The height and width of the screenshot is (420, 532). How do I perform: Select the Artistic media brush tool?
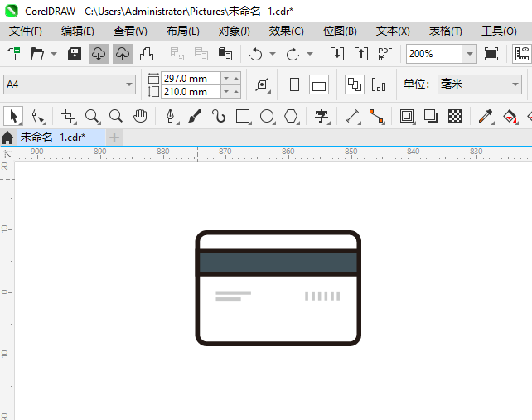195,116
